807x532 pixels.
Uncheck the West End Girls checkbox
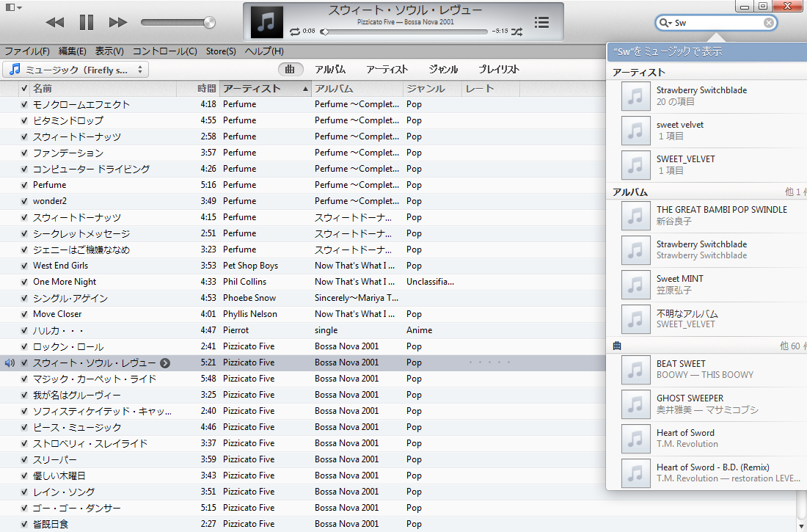pos(23,266)
